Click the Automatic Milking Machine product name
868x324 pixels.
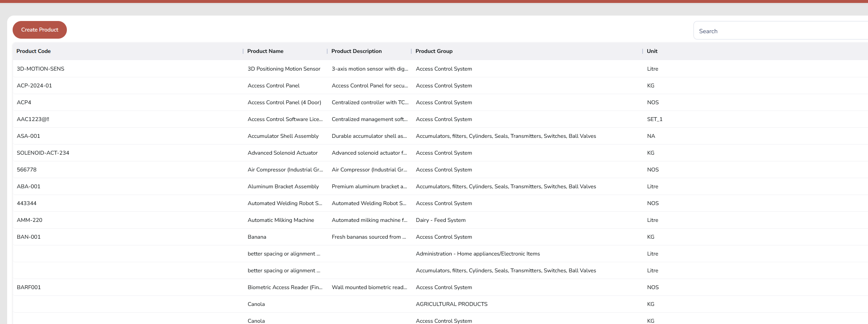tap(281, 220)
